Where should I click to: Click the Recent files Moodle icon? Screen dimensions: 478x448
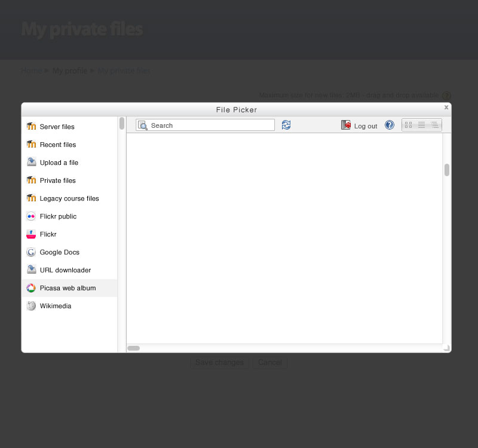(x=31, y=144)
